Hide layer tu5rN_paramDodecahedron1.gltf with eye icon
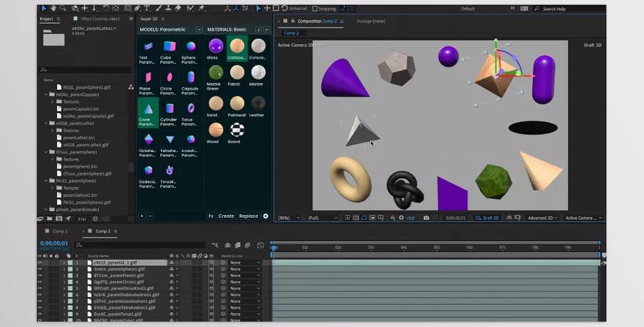Screen dimensions: 644x327 click(40, 295)
